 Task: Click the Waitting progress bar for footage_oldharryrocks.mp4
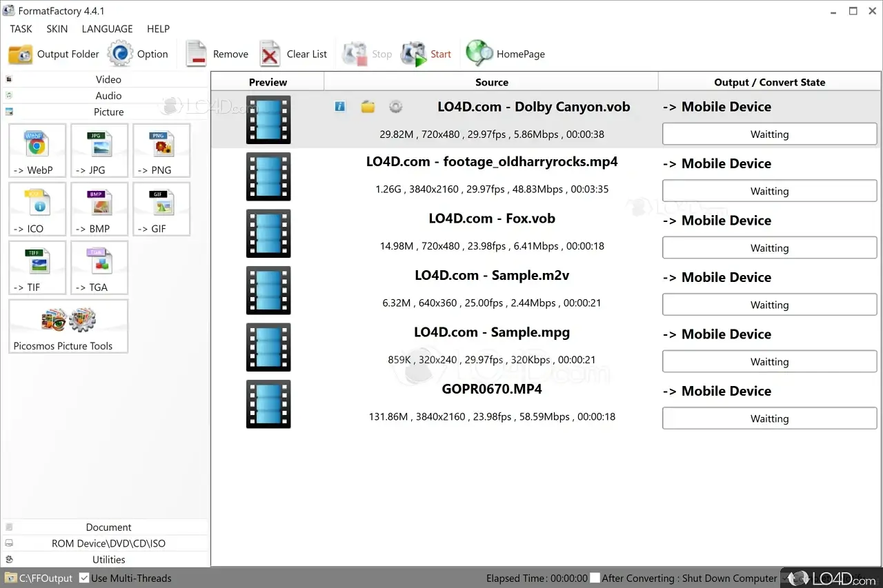coord(770,191)
